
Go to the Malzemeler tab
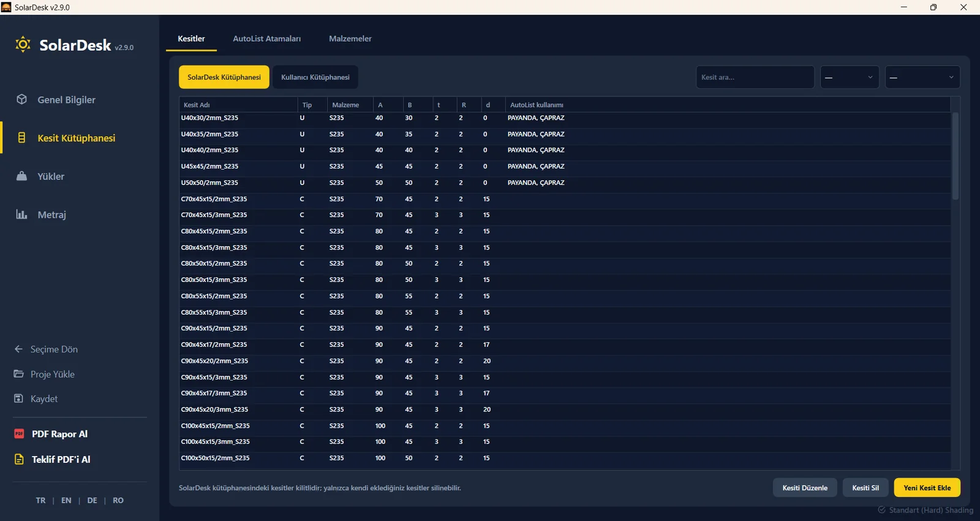350,39
